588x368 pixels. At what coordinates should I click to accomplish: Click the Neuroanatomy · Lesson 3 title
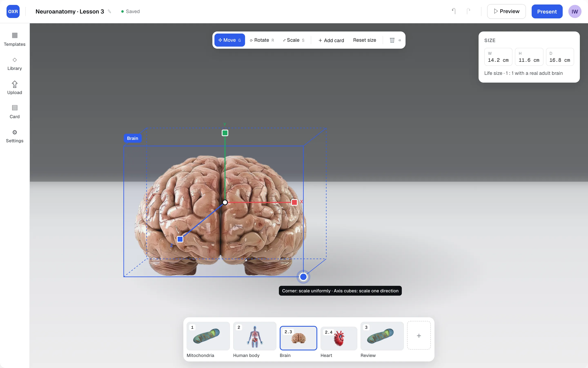pos(70,11)
